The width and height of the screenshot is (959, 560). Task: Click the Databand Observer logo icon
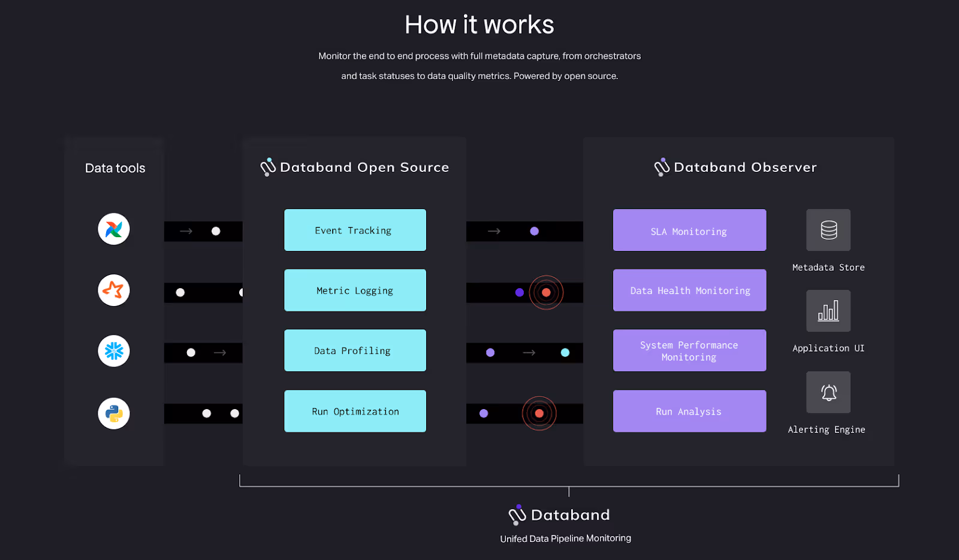click(662, 167)
